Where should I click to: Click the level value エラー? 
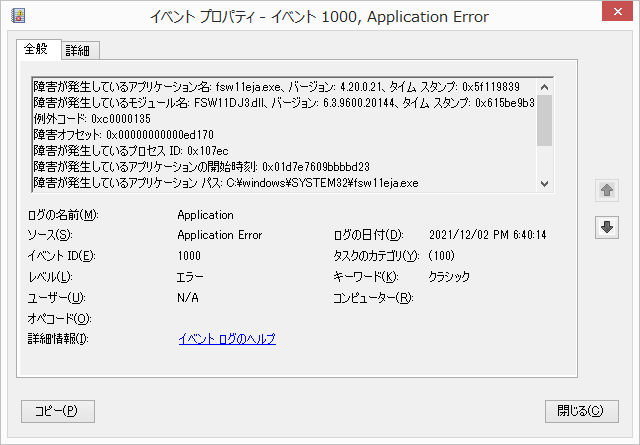pyautogui.click(x=190, y=277)
